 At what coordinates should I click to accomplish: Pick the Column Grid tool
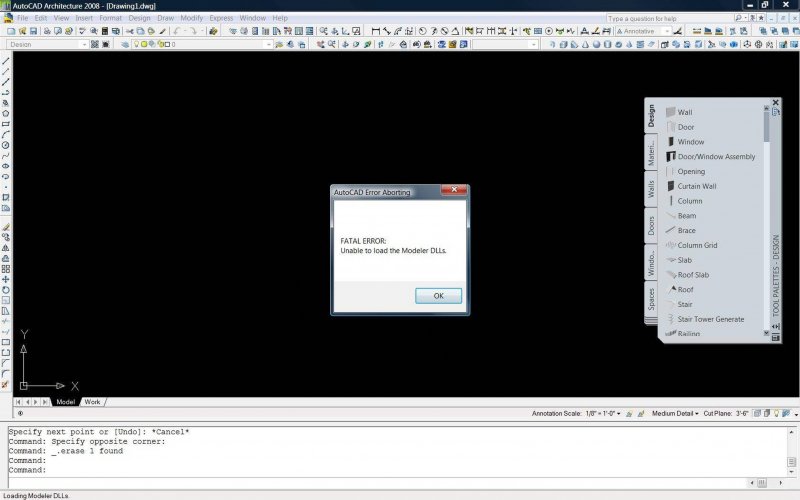click(x=691, y=245)
